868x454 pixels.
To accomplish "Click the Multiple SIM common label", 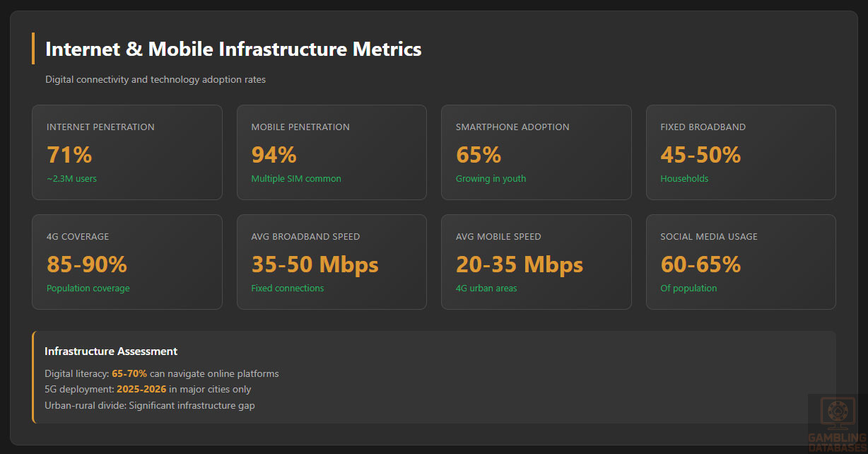I will pyautogui.click(x=296, y=179).
